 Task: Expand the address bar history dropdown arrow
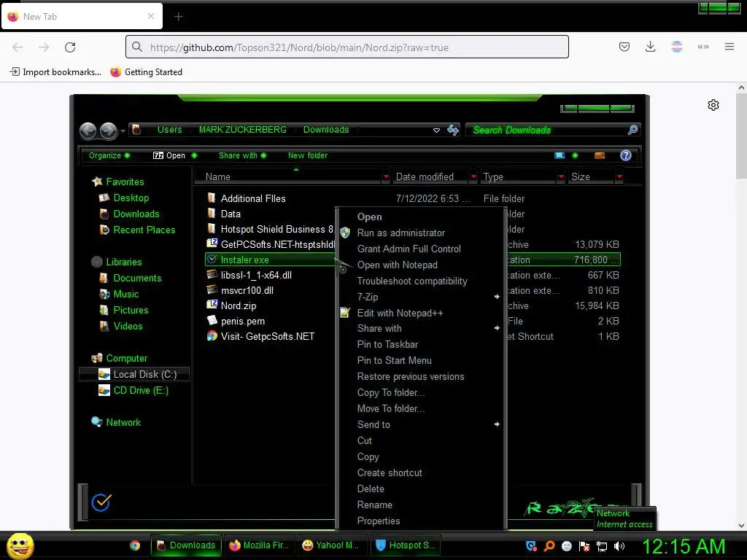(436, 130)
